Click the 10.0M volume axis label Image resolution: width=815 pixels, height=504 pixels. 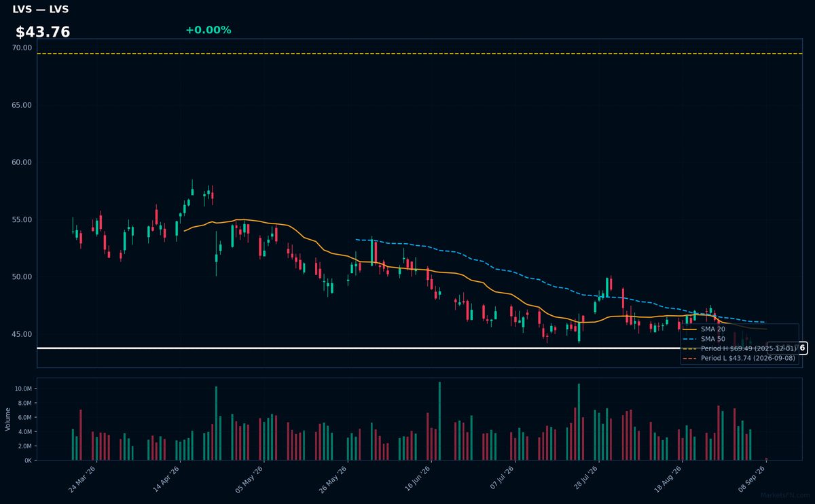click(x=22, y=389)
